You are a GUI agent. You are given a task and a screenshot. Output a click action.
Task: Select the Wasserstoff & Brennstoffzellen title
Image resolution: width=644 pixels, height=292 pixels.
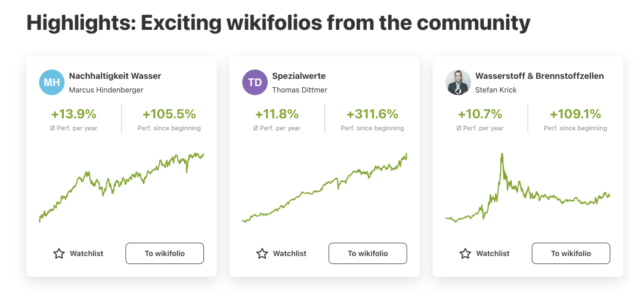pyautogui.click(x=539, y=76)
